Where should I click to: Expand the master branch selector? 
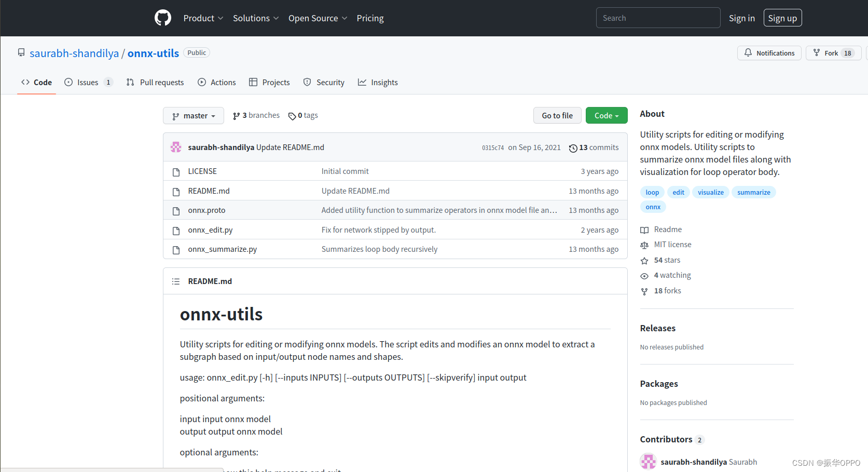click(194, 116)
